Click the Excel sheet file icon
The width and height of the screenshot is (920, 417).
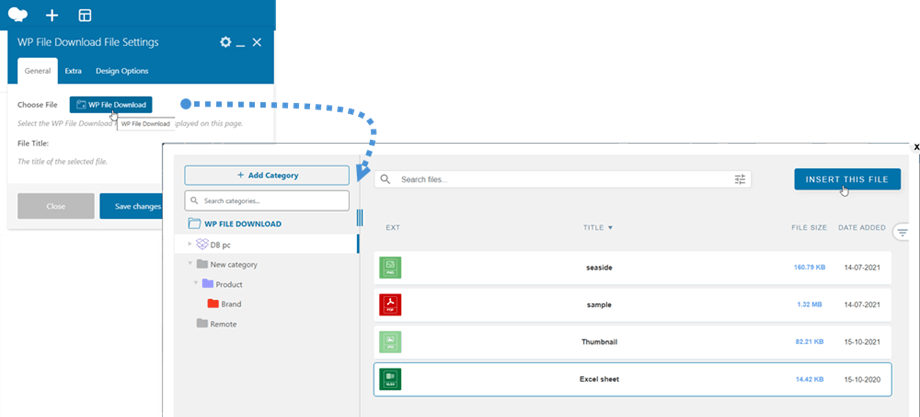pyautogui.click(x=389, y=380)
